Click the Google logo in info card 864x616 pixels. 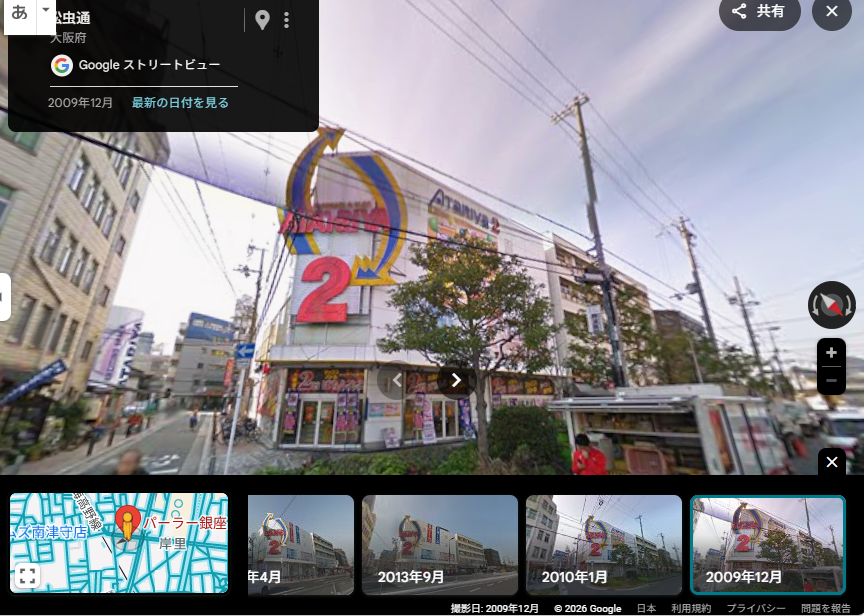tap(62, 66)
